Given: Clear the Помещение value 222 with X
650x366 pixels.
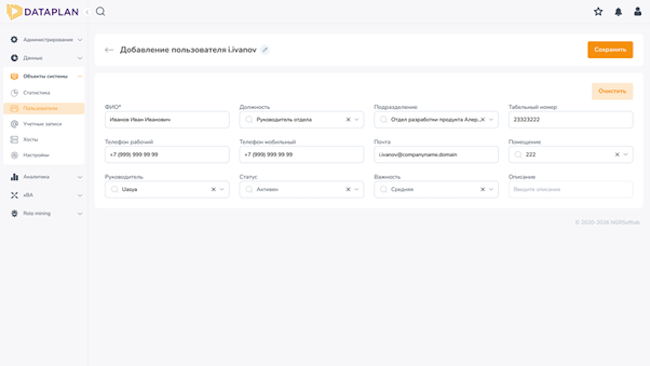Looking at the screenshot, I should pos(617,155).
